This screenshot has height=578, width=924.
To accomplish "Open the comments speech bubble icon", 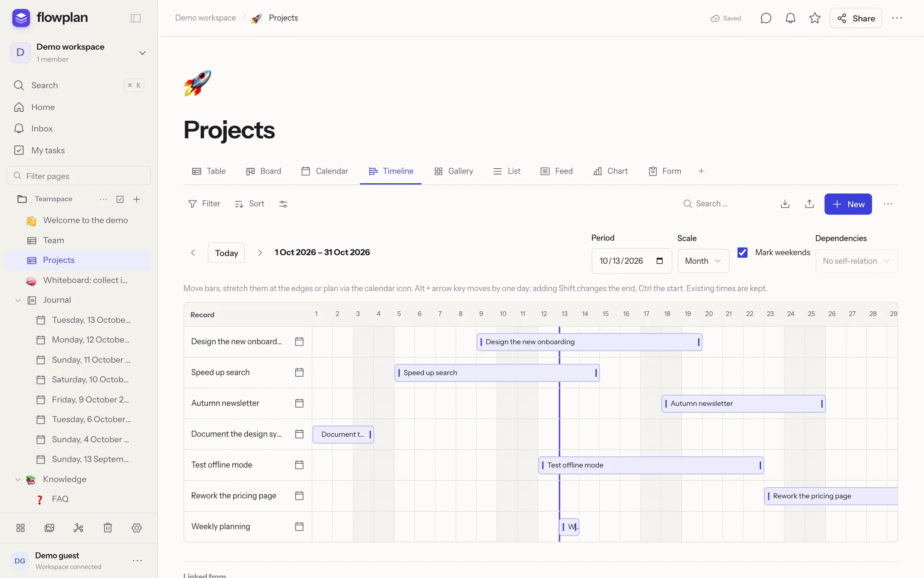I will 766,18.
